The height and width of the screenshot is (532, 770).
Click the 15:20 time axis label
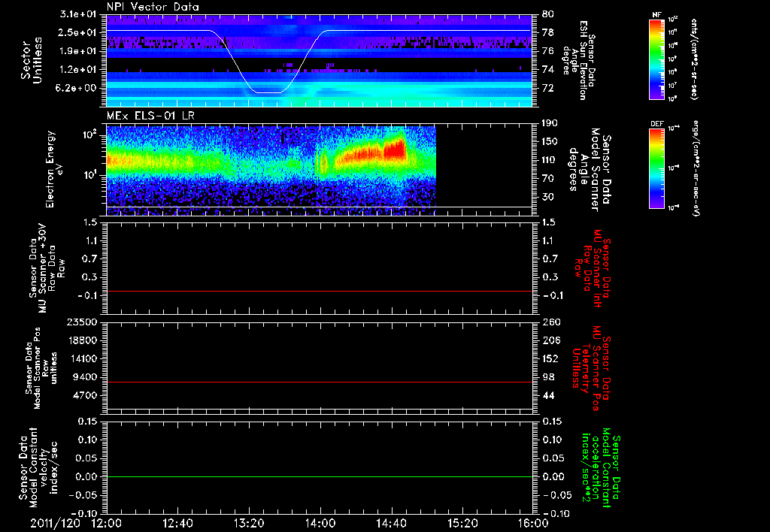tap(462, 523)
